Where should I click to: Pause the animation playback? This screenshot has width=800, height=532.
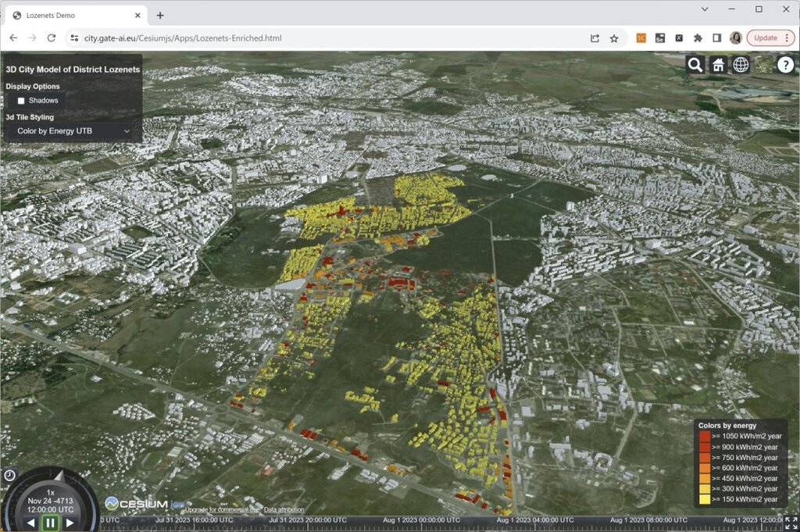tap(51, 523)
